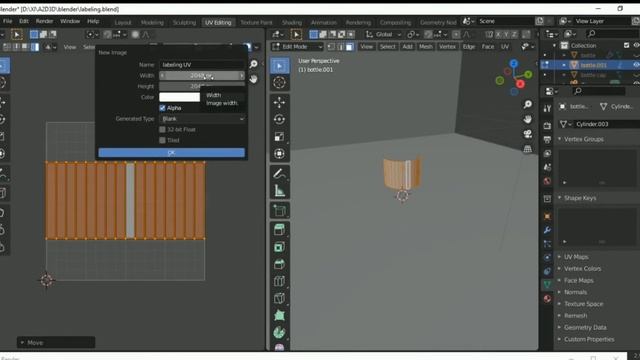Expand the Vertex Groups panel

click(x=584, y=139)
